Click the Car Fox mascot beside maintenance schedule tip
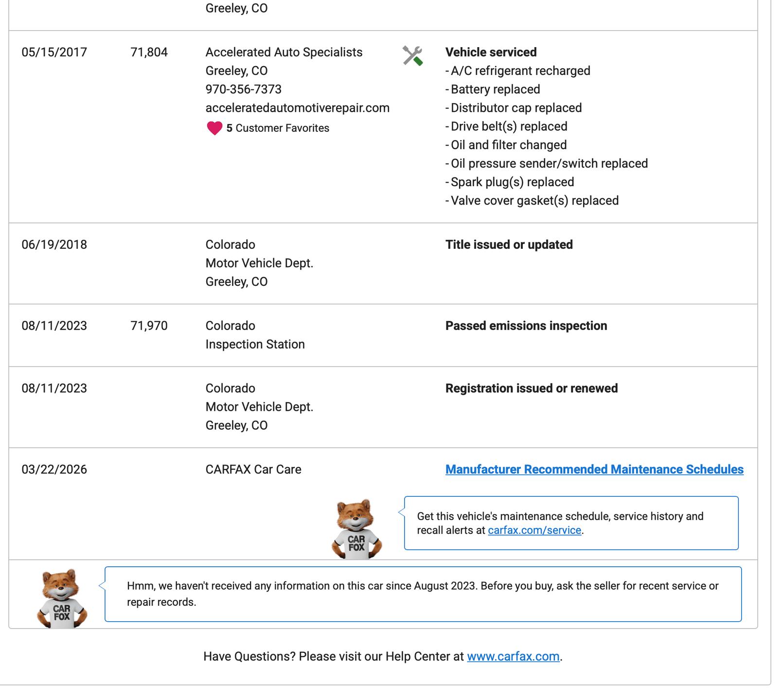782x700 pixels. tap(356, 529)
